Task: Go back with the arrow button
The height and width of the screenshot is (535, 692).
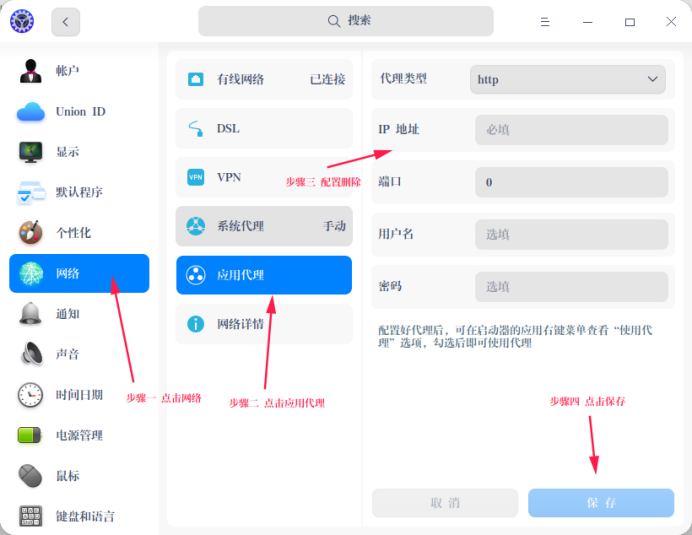Action: [65, 22]
